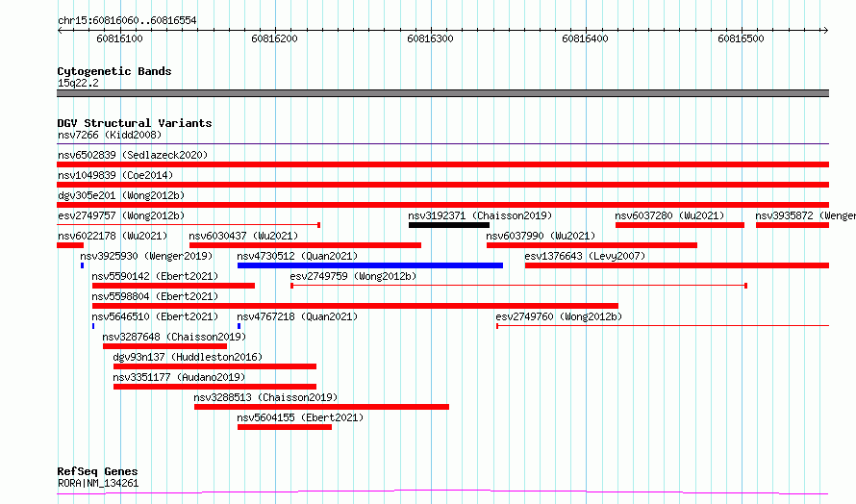The width and height of the screenshot is (856, 504).
Task: Click the nsv6037280 (Wu2021) label
Action: [x=669, y=215]
